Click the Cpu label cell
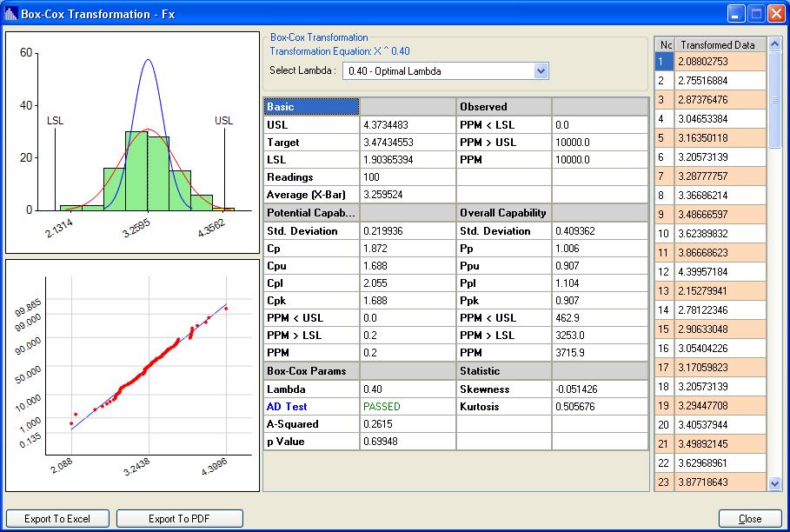The image size is (790, 532). point(311,266)
